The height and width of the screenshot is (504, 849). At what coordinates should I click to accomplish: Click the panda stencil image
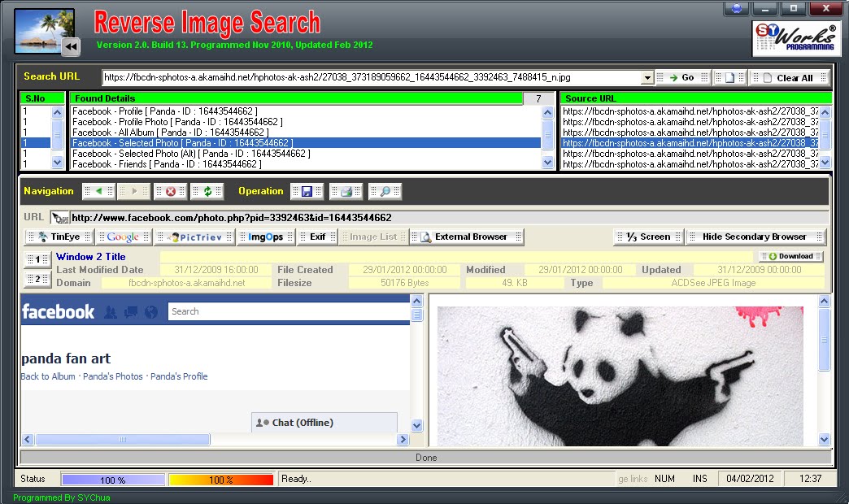620,376
